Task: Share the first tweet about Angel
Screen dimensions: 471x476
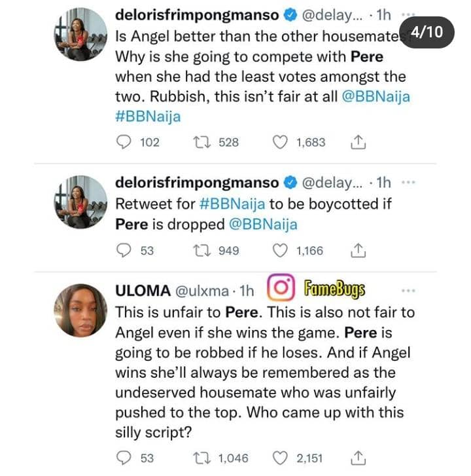Action: pos(357,141)
